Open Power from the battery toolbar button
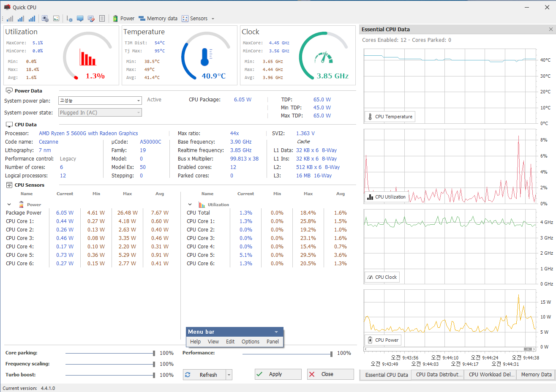This screenshot has height=392, width=556. [123, 19]
